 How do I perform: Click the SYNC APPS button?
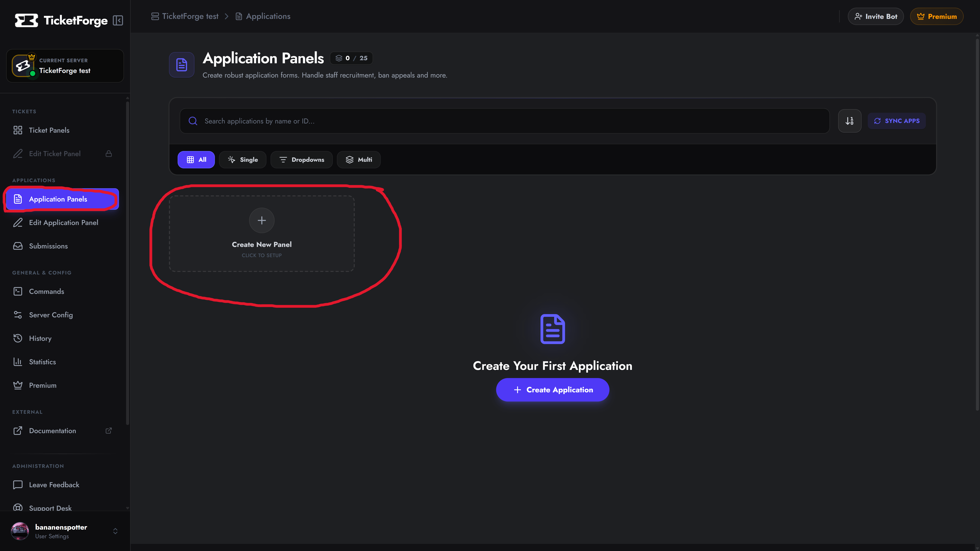pyautogui.click(x=897, y=121)
